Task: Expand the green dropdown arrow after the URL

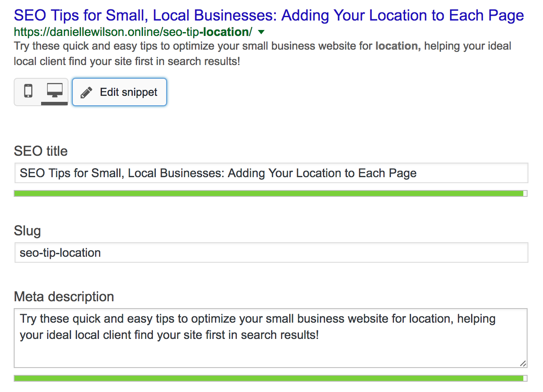Action: (262, 32)
